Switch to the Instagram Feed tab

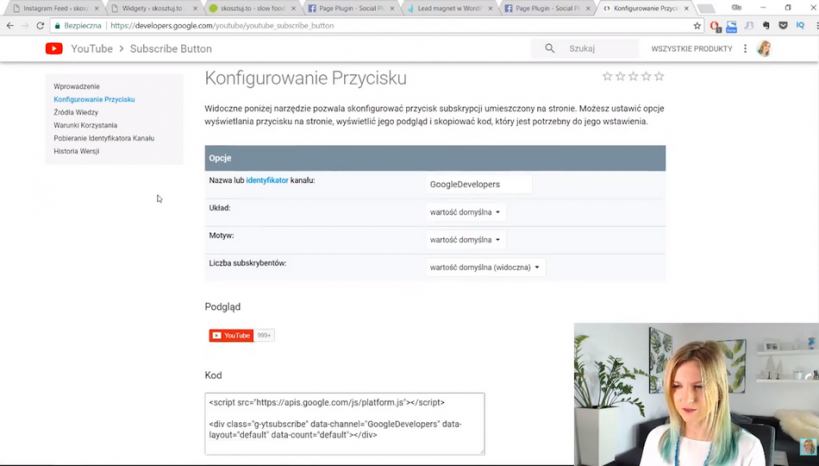pyautogui.click(x=55, y=8)
